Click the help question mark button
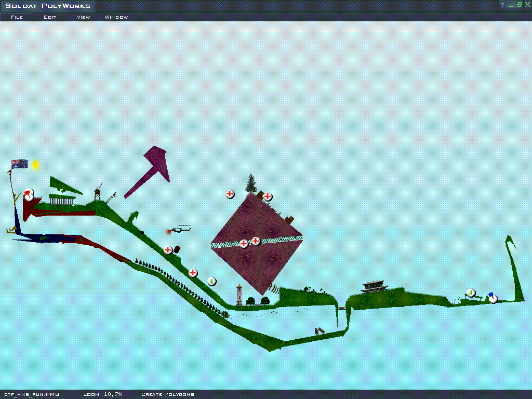This screenshot has height=399, width=532. click(x=502, y=5)
